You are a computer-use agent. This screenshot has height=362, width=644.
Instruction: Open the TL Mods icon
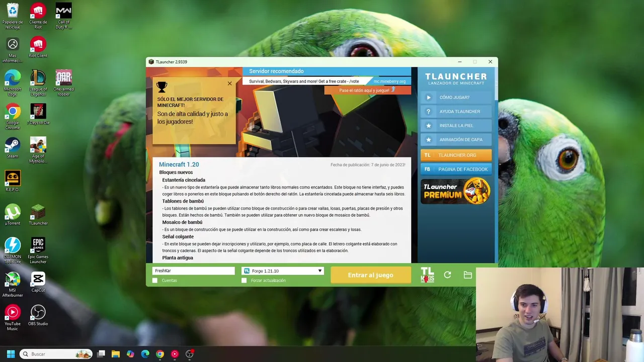pyautogui.click(x=427, y=275)
